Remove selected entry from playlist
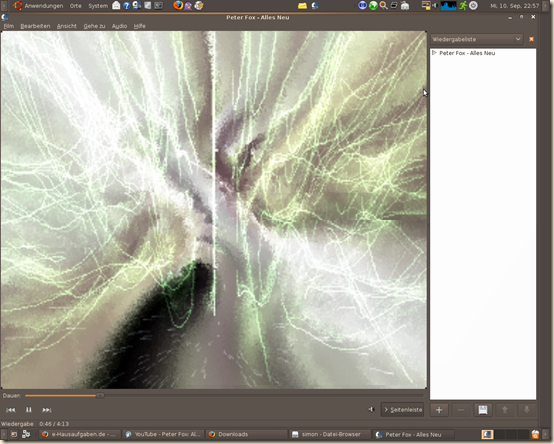The width and height of the screenshot is (554, 444). [x=461, y=410]
